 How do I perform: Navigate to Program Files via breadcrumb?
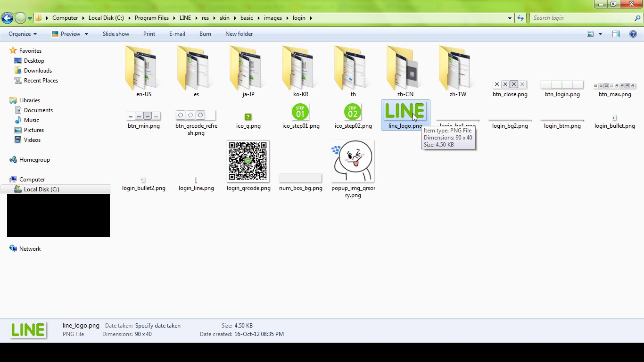coord(151,18)
